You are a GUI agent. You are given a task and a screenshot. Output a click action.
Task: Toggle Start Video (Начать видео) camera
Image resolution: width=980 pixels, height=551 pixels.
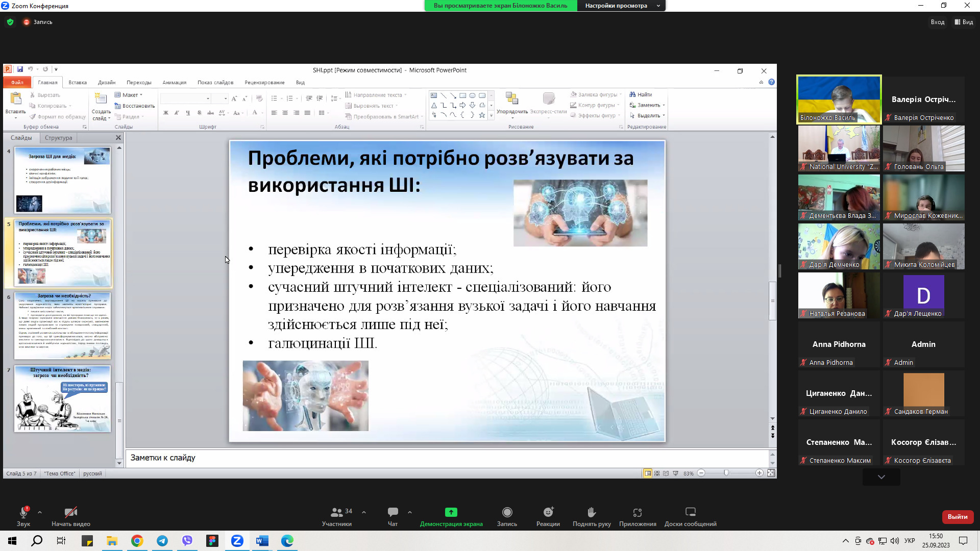click(70, 512)
